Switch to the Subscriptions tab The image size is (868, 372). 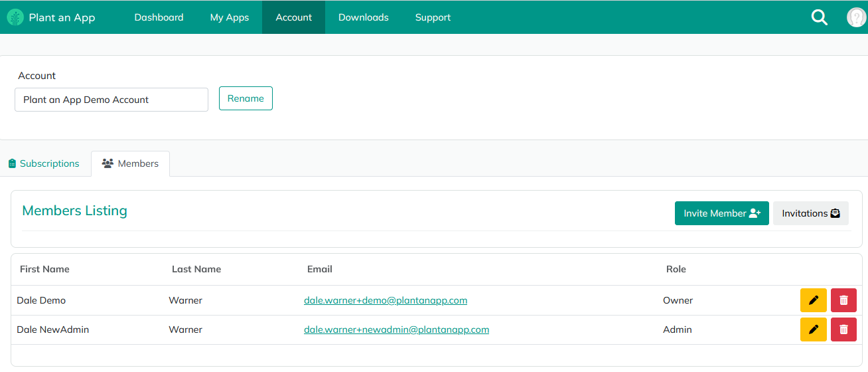pyautogui.click(x=44, y=163)
